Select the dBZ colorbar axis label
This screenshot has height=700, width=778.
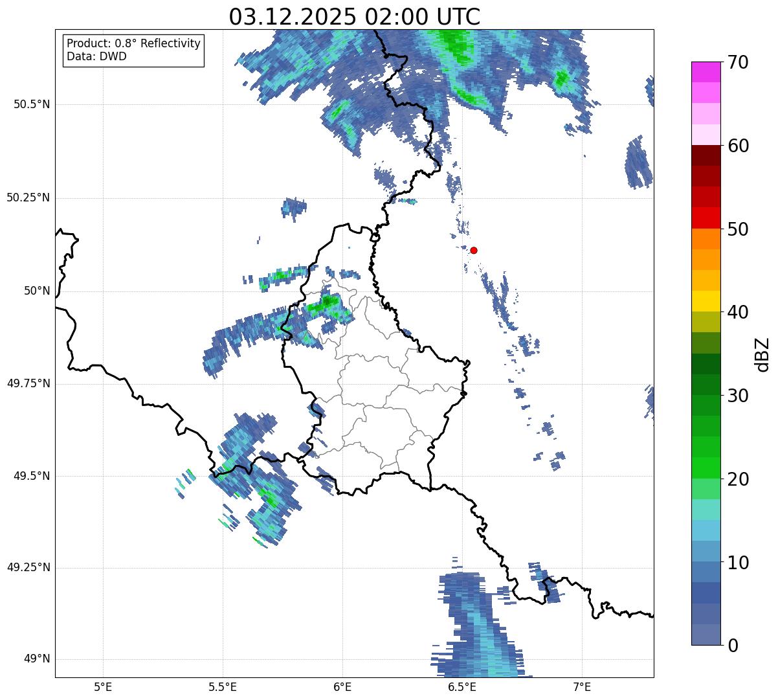[762, 354]
